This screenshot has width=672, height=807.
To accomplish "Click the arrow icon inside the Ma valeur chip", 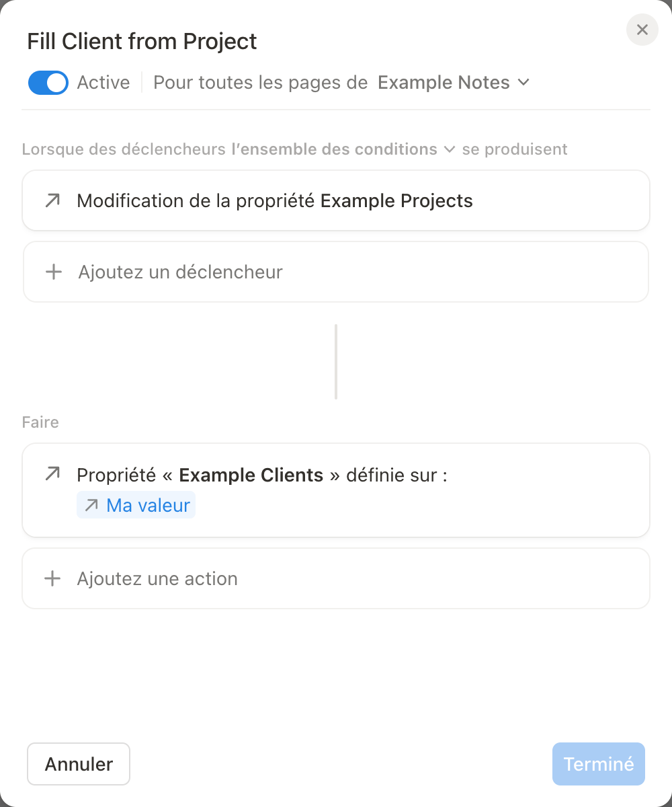I will click(x=91, y=506).
